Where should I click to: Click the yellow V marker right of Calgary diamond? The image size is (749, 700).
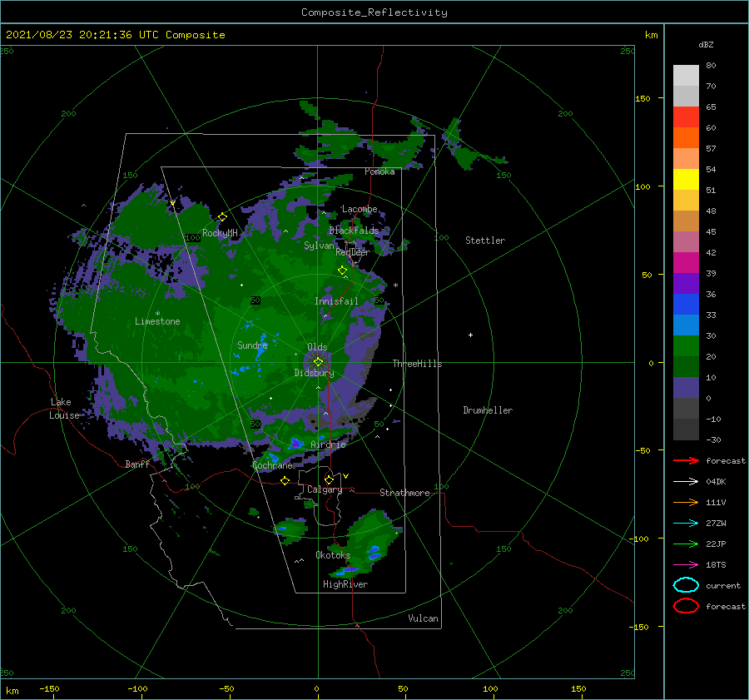[x=345, y=476]
